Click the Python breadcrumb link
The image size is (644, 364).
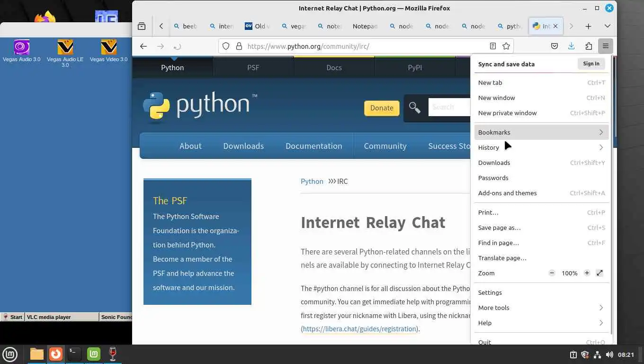tap(312, 181)
